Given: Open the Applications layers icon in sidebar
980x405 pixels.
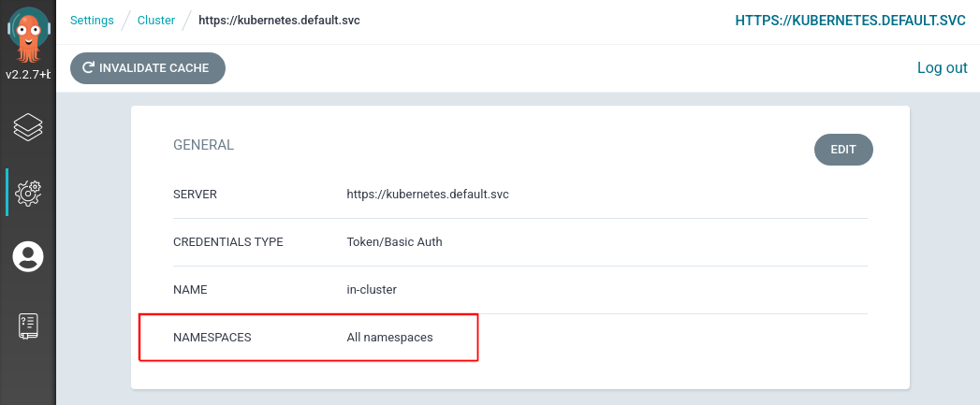Looking at the screenshot, I should point(28,127).
